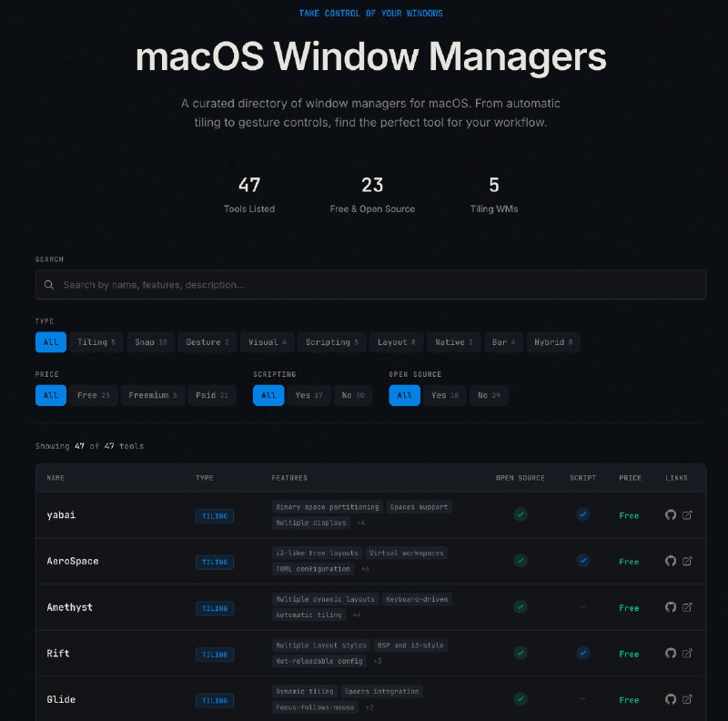Viewport: 728px width, 721px height.
Task: Open Rift GitHub repository icon
Action: (x=670, y=653)
